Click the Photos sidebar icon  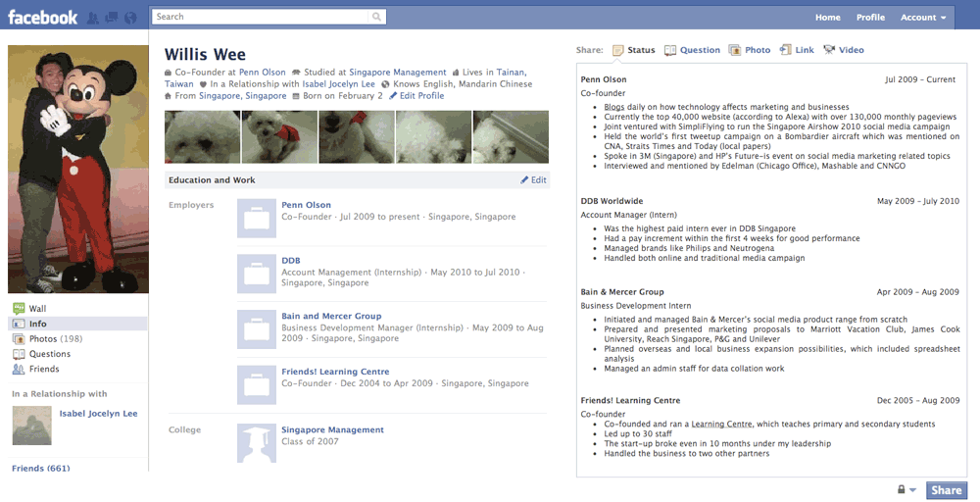(19, 339)
